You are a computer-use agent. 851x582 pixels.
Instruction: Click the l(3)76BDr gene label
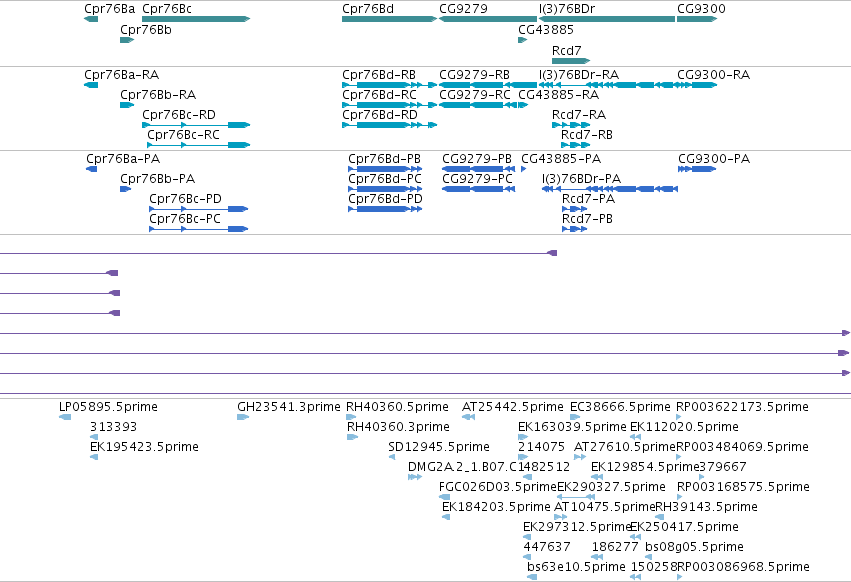point(567,9)
